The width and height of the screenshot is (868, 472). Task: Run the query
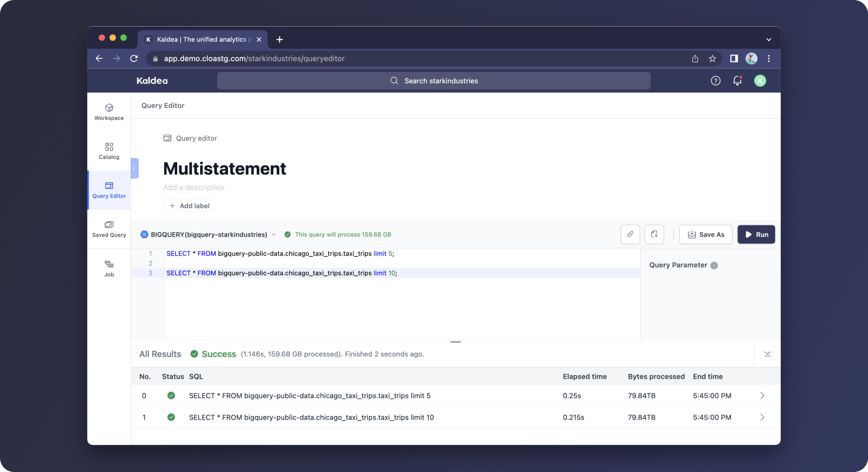pyautogui.click(x=756, y=234)
